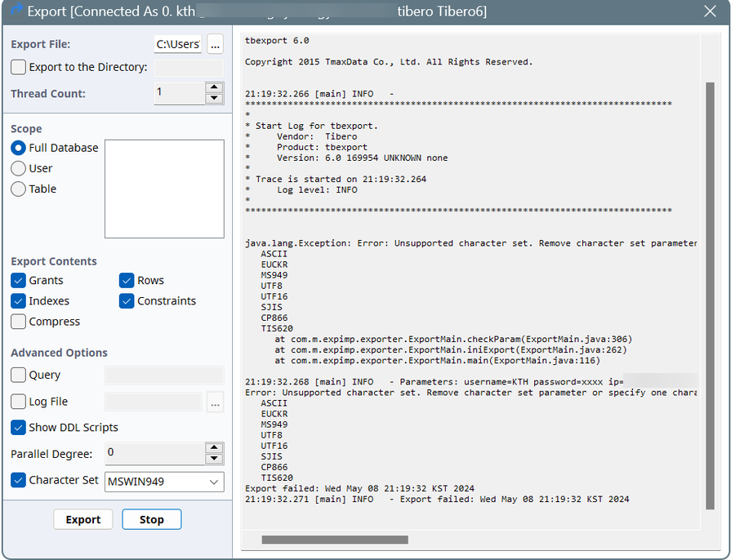Screen dimensions: 735x560
Task: Decrease Thread Count with down arrow
Action: tap(214, 99)
